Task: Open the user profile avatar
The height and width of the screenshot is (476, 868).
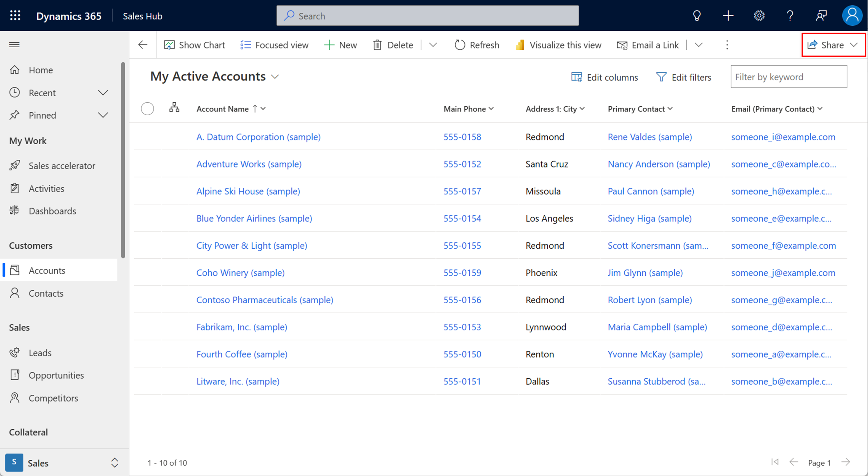Action: pos(852,15)
